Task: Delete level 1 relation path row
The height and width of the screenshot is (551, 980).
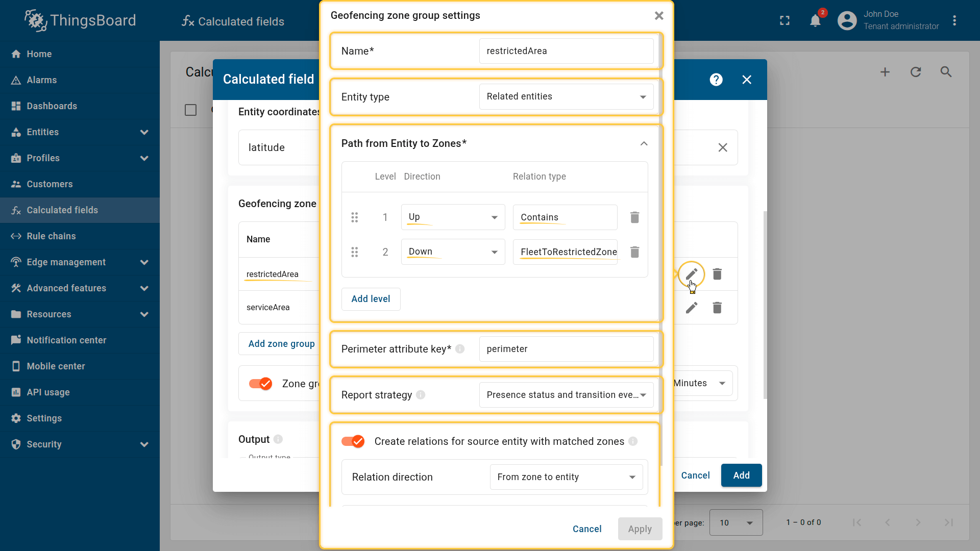Action: (634, 217)
